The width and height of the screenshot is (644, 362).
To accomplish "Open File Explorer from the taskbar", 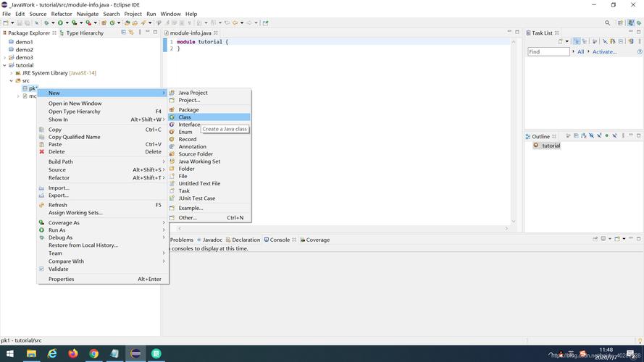I will tap(31, 353).
